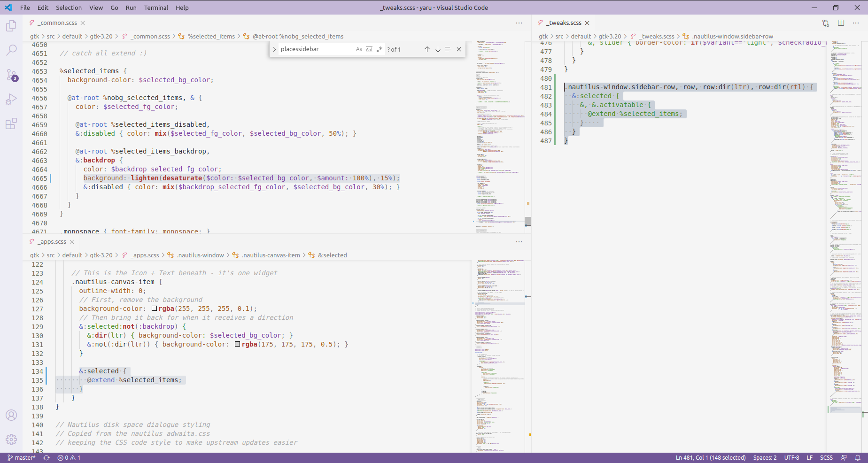Toggle Match Case in find widget

359,49
